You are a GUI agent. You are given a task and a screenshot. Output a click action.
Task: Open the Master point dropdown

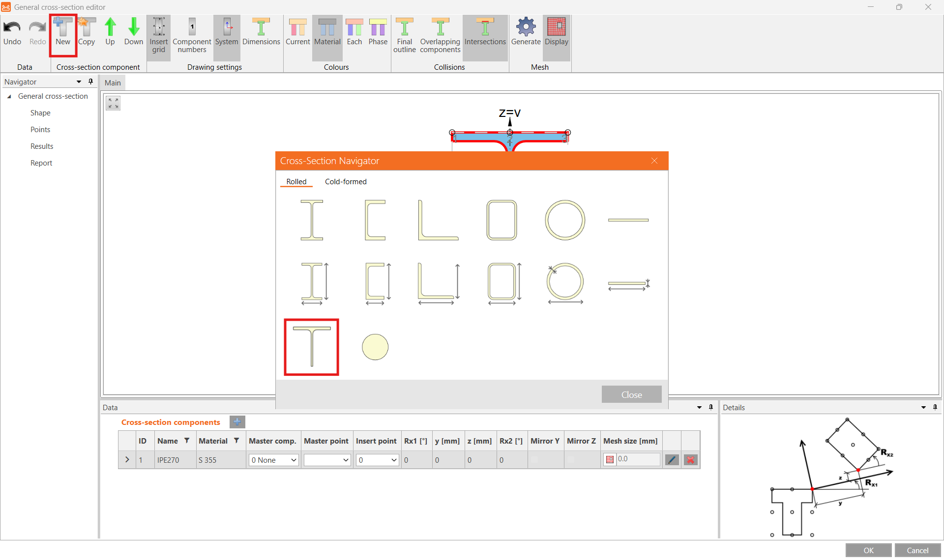(x=327, y=460)
